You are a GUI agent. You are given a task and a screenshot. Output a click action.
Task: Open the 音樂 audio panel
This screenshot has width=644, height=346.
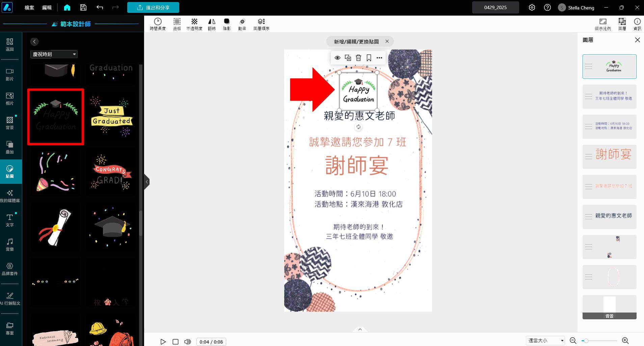pos(10,244)
